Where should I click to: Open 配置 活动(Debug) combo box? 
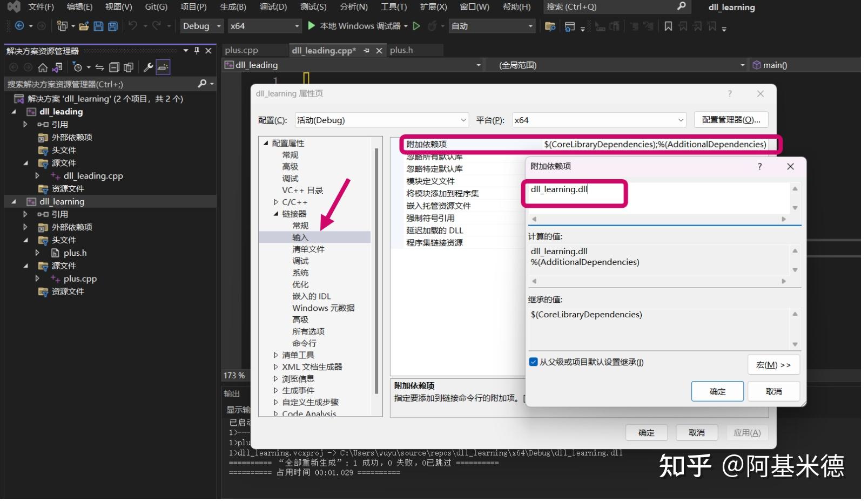pos(381,120)
